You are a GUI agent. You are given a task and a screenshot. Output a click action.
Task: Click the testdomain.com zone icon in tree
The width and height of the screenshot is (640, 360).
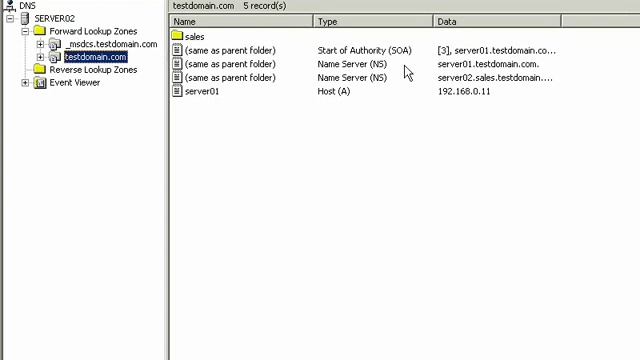coord(55,57)
